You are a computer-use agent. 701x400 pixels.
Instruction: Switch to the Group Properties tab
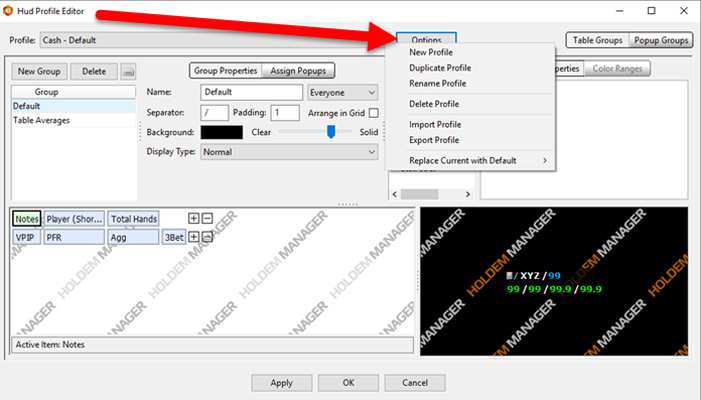click(x=226, y=71)
